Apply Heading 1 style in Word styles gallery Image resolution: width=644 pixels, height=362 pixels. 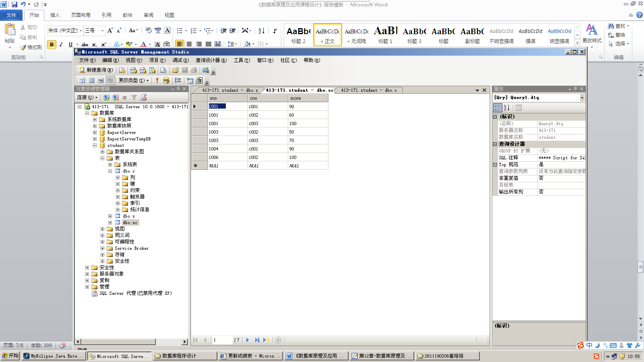(x=385, y=35)
